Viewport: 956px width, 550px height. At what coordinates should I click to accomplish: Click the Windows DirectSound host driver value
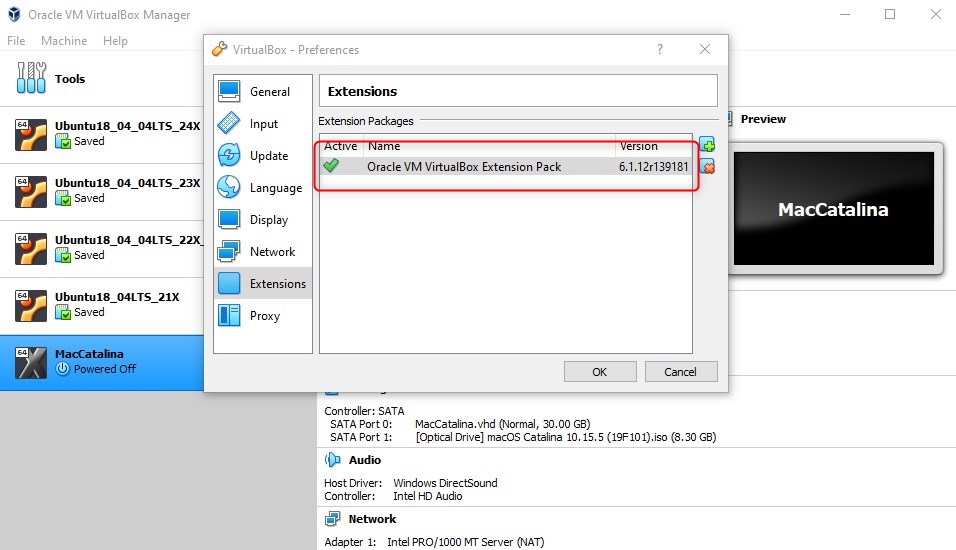point(445,483)
